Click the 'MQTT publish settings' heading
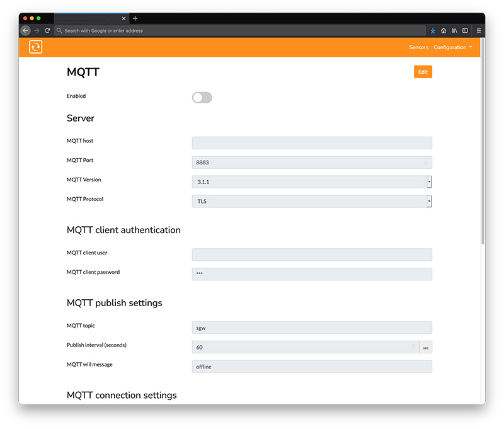 pos(114,303)
